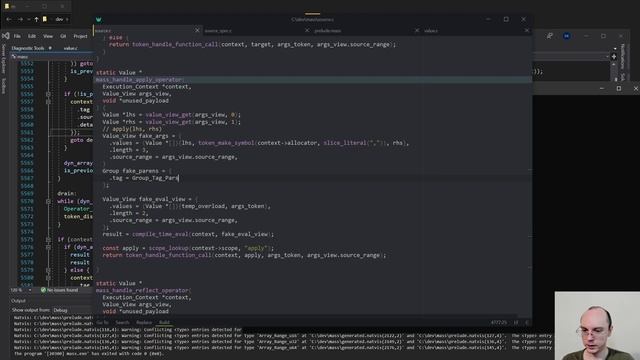Click the Visual Studio logo icon

(x=5, y=36)
